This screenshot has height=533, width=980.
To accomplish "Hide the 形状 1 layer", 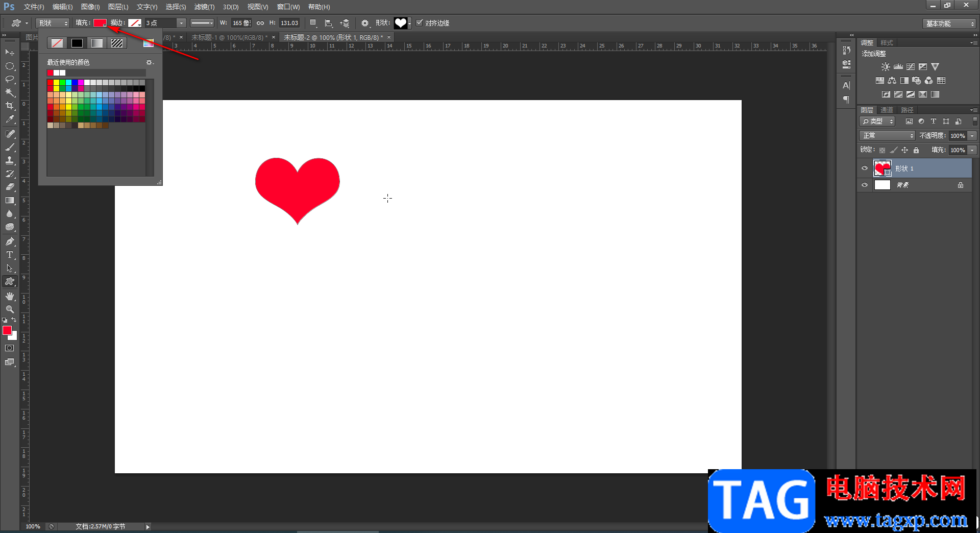I will (x=865, y=168).
